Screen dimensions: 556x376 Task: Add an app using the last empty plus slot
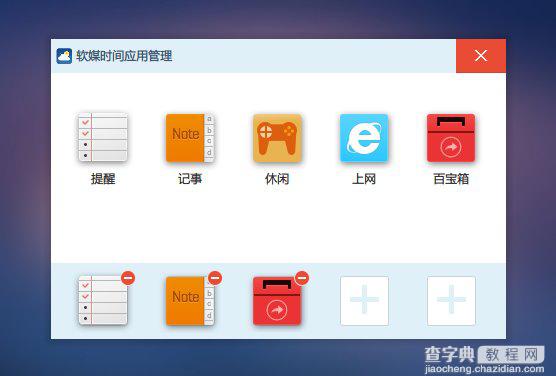tap(451, 300)
